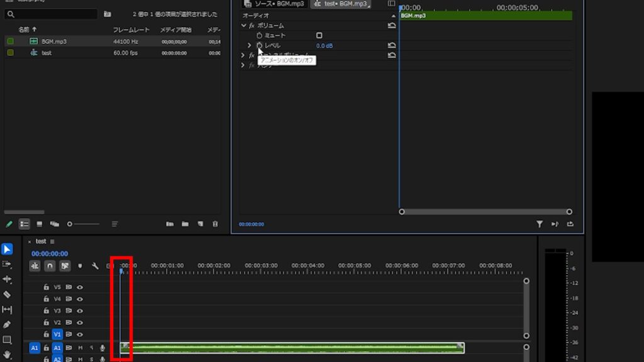Toggle sync lock for track V4
Screen dimensions: 644x362
point(69,299)
